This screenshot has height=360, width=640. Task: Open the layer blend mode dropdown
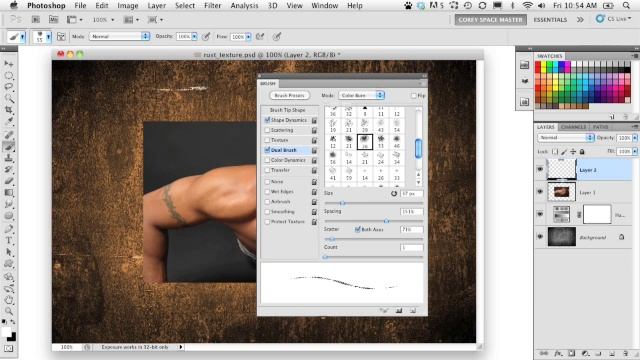[565, 138]
